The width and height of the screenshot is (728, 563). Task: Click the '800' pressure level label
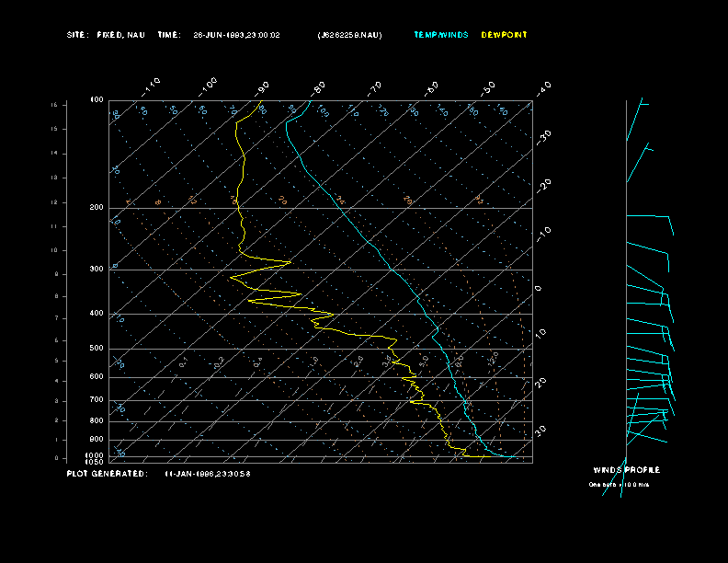[x=97, y=420]
